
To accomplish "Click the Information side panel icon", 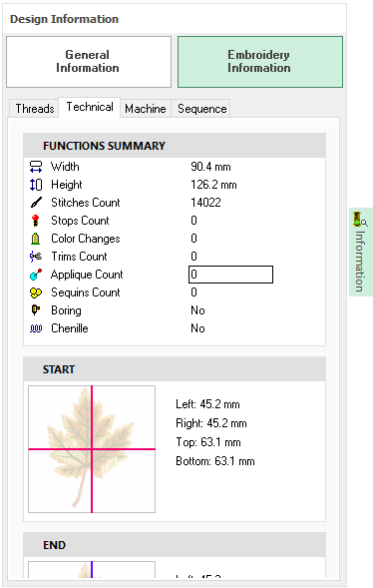I will (360, 219).
